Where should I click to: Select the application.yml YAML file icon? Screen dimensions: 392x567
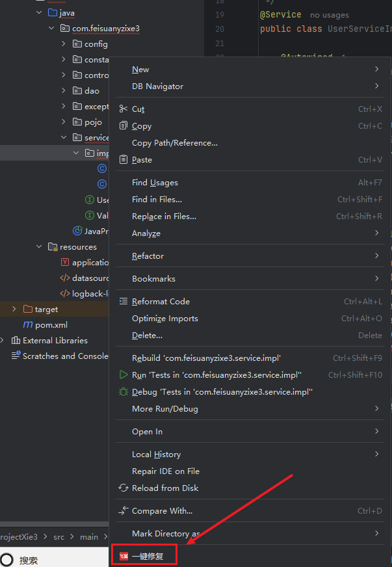[x=65, y=263]
